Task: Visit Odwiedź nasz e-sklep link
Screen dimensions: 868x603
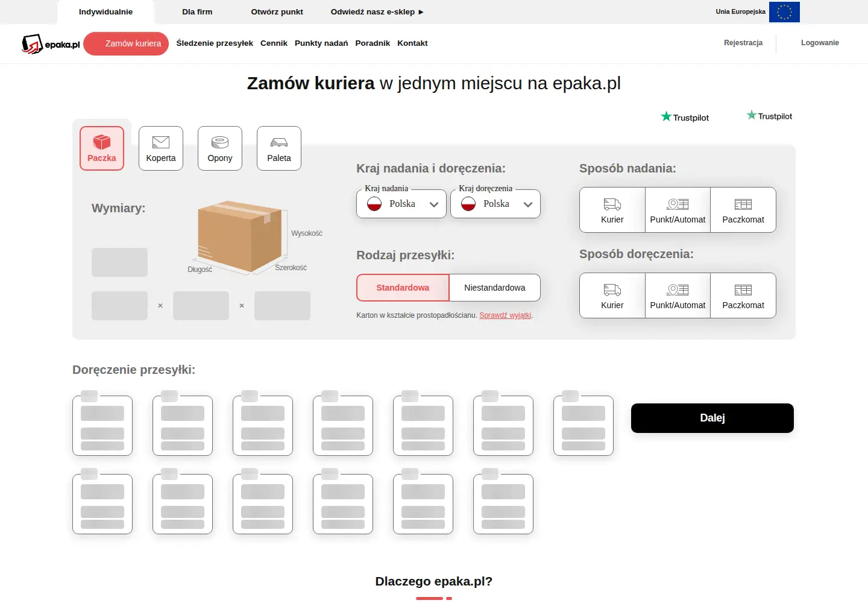Action: [x=377, y=12]
